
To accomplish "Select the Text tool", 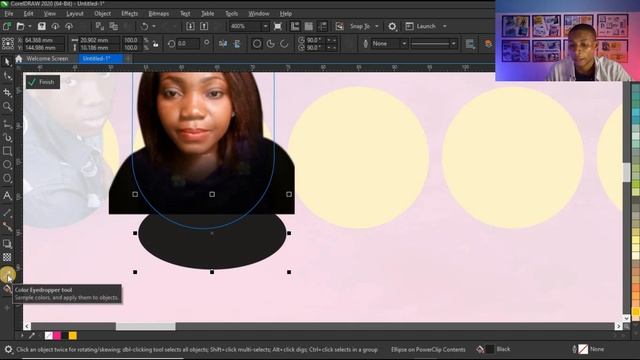I will (x=7, y=196).
